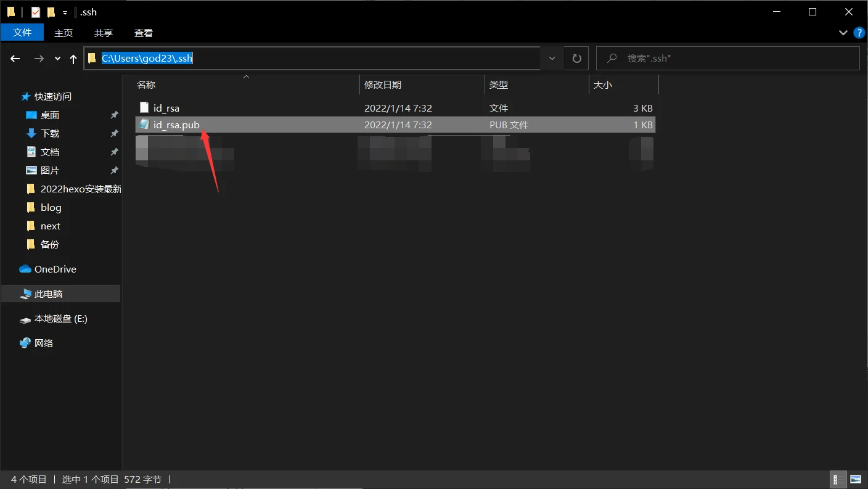This screenshot has height=489, width=868.
Task: Click the Up one level arrow
Action: [73, 59]
